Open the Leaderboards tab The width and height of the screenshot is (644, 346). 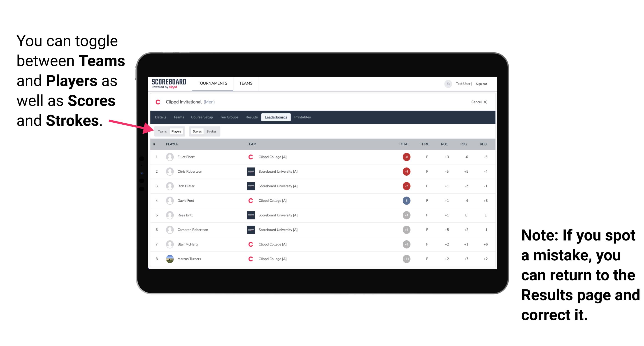[x=276, y=117]
